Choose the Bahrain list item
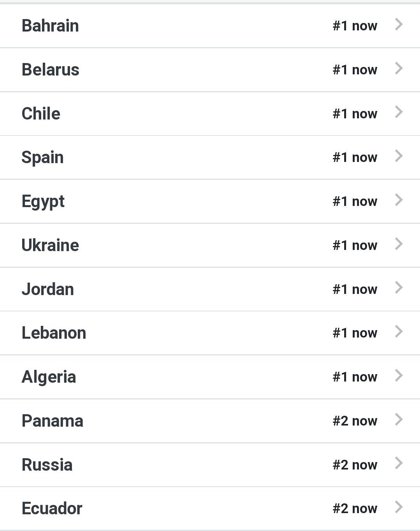 coord(50,26)
